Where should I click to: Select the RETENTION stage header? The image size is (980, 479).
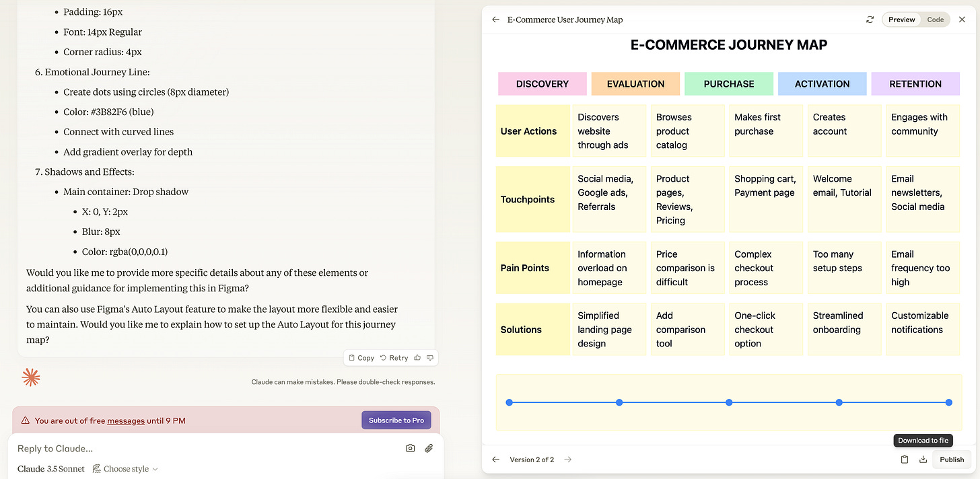click(x=915, y=84)
